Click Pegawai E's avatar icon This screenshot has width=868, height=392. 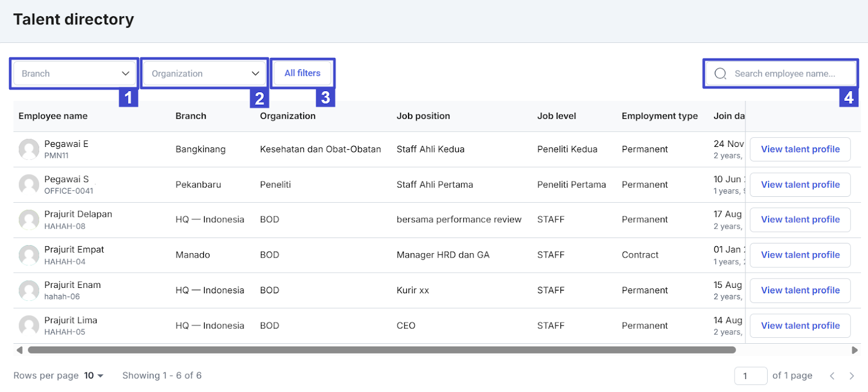[29, 149]
